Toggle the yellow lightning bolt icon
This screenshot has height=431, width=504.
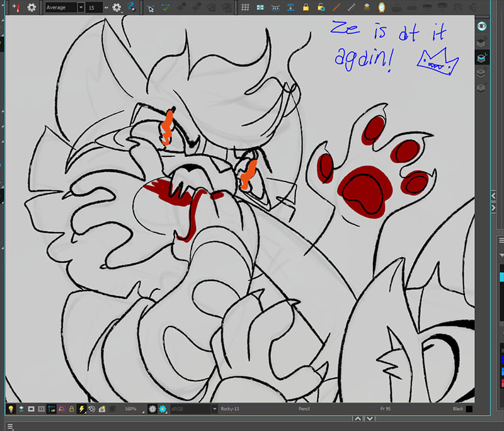coord(82,409)
